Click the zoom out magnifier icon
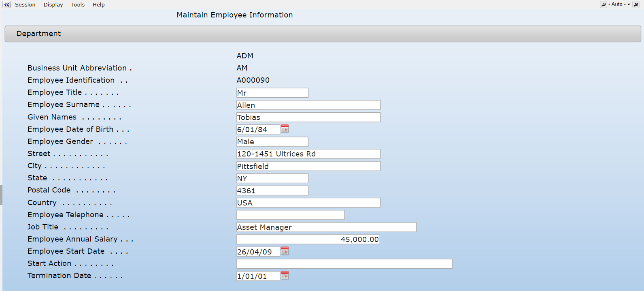Screen dimensions: 644x291 pos(604,4)
